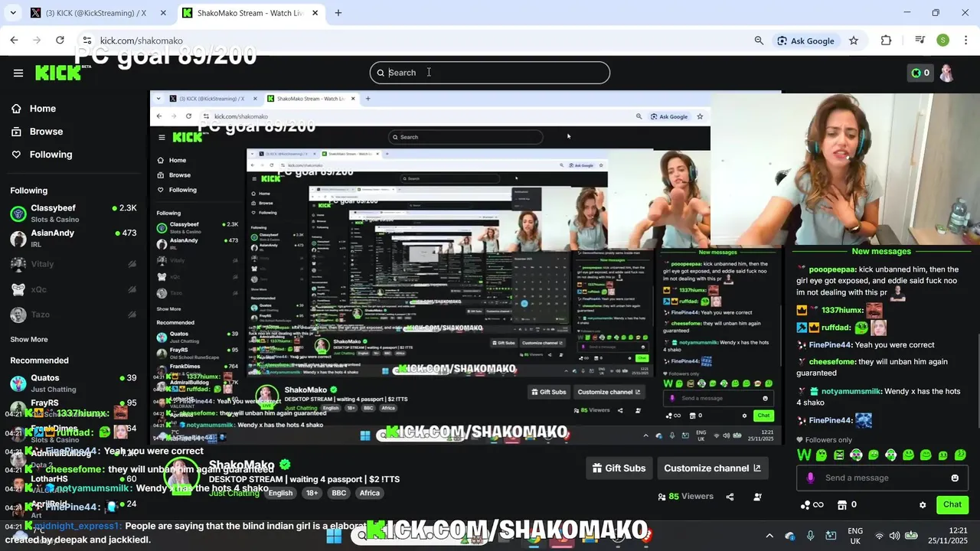Select the BBC tag
This screenshot has width=980, height=551.
338,494
